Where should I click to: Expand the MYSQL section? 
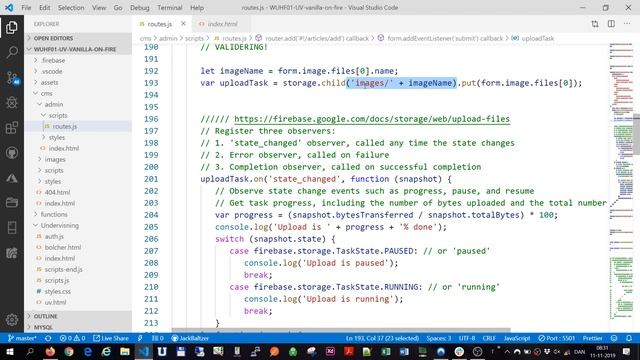click(78, 327)
